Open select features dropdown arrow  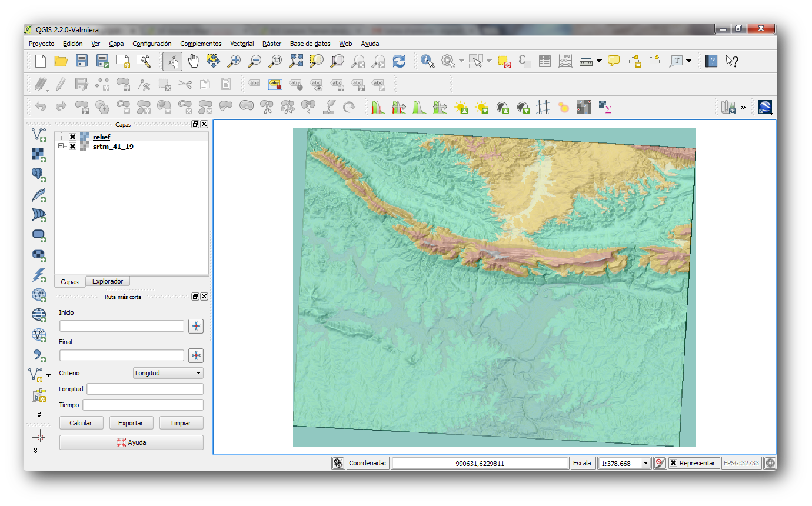point(489,61)
